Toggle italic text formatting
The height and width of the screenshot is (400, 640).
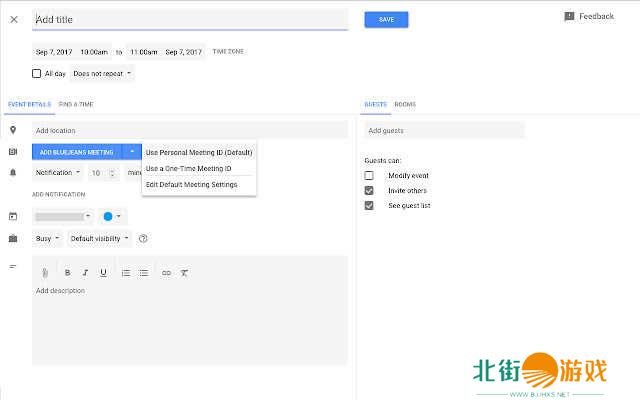coord(85,273)
